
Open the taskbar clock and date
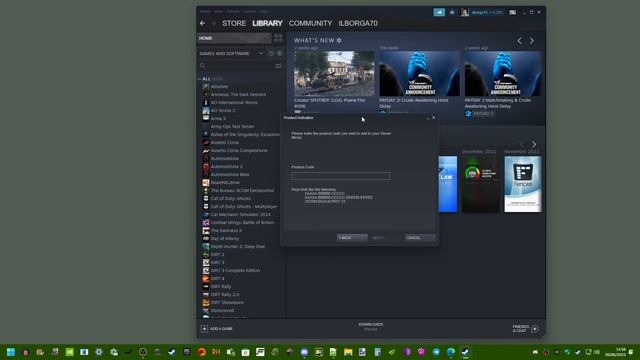[x=616, y=352]
